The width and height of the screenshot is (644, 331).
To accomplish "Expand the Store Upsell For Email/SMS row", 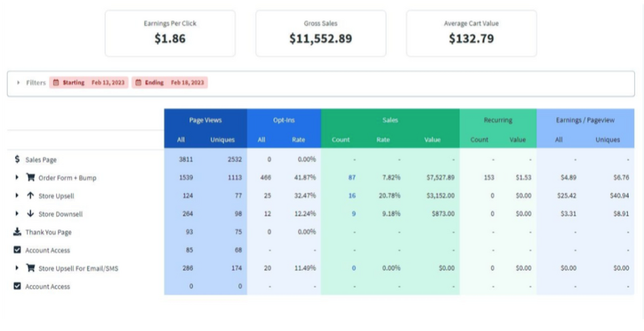I will pos(17,268).
